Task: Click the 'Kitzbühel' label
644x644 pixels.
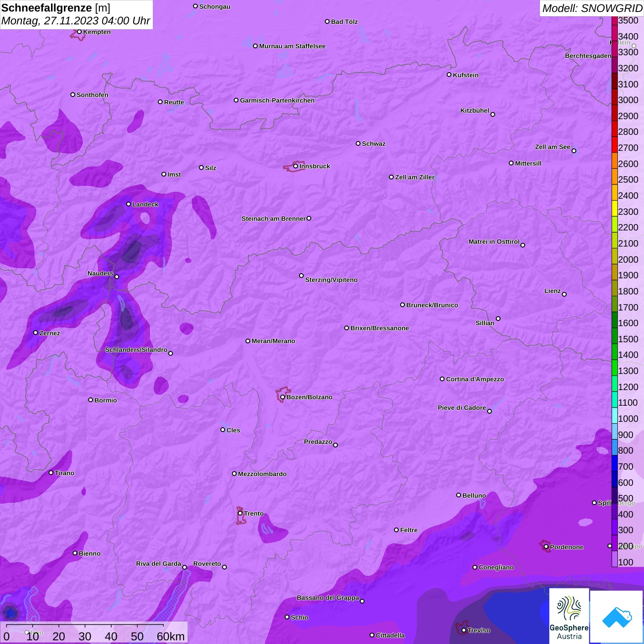Action: point(475,110)
